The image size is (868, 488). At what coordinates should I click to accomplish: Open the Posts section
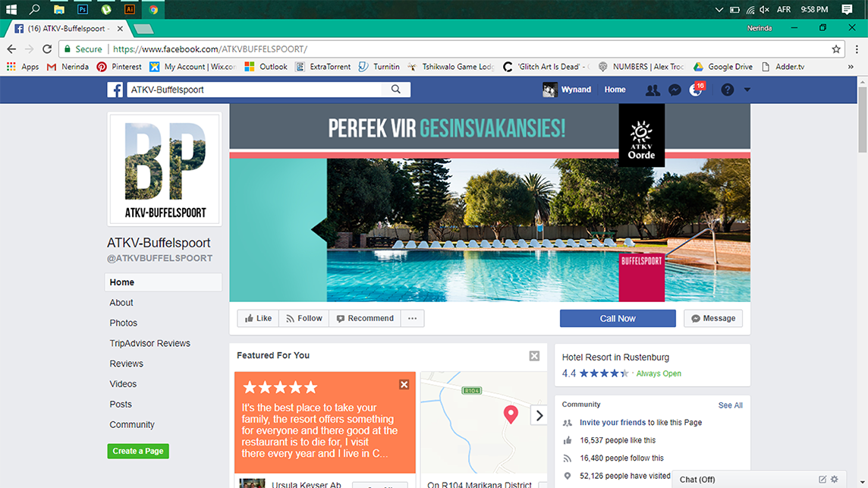tap(121, 405)
